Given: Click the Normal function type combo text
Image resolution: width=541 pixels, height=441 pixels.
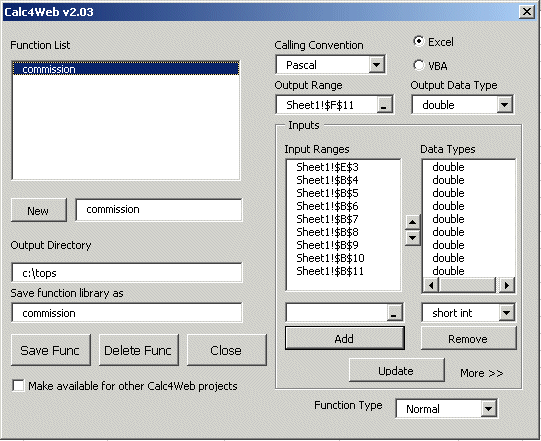Looking at the screenshot, I should tap(423, 409).
